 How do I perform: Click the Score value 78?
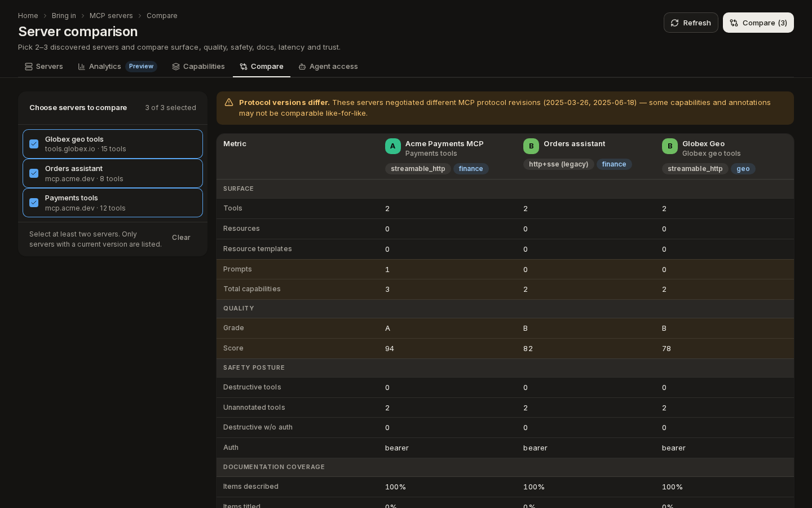point(667,349)
